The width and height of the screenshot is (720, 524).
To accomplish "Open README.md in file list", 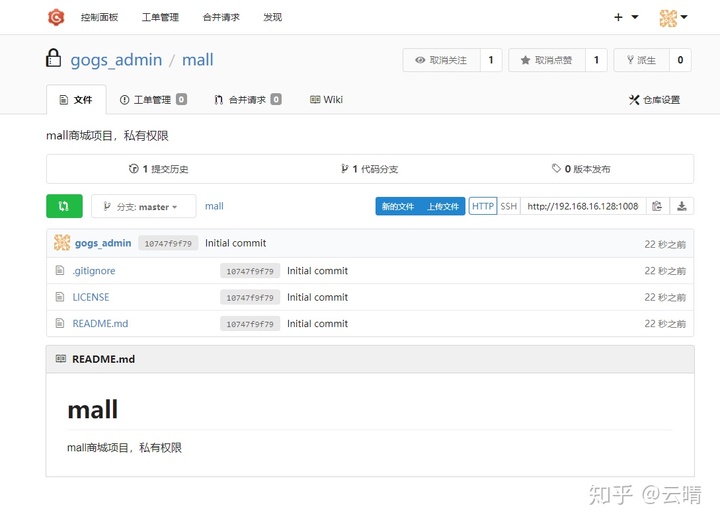I will pos(100,324).
